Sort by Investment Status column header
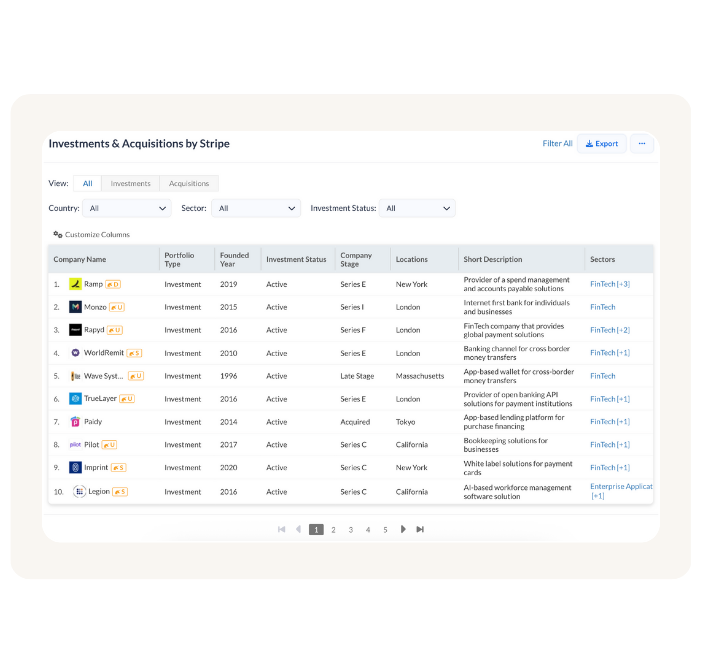 coord(296,259)
